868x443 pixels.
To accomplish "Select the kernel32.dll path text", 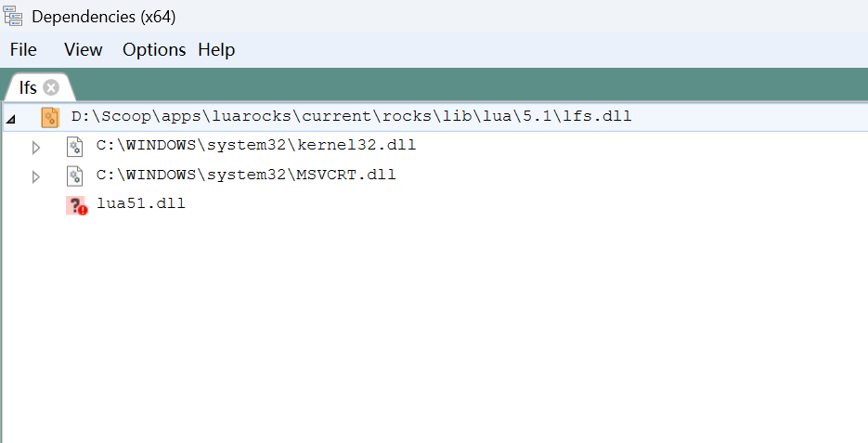I will coord(256,146).
